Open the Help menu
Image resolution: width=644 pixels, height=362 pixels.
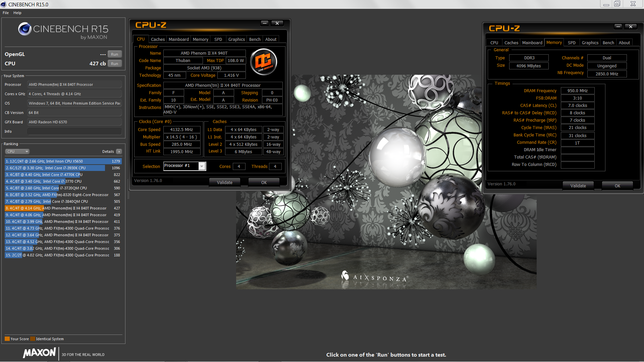[x=17, y=13]
